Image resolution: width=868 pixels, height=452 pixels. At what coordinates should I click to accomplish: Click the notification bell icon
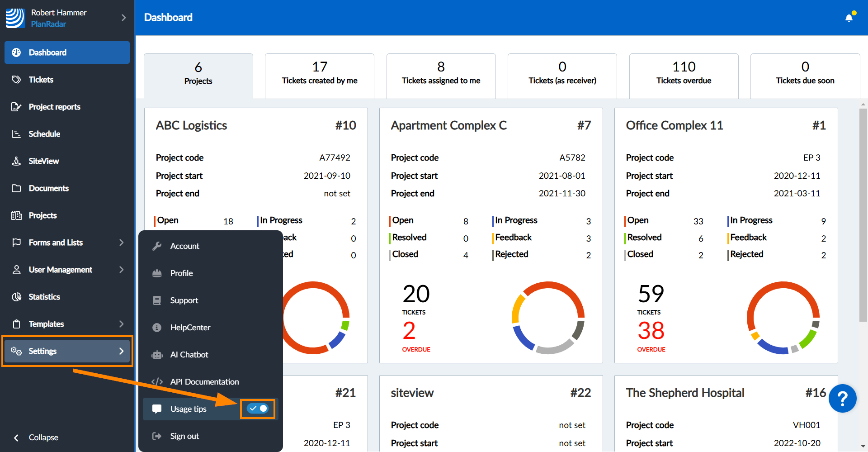click(849, 18)
